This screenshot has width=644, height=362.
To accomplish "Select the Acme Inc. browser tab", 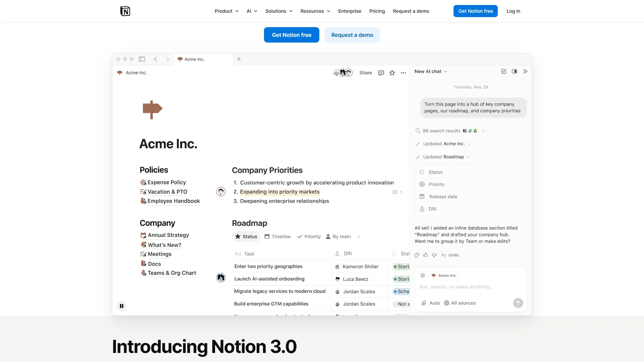I will [x=203, y=59].
